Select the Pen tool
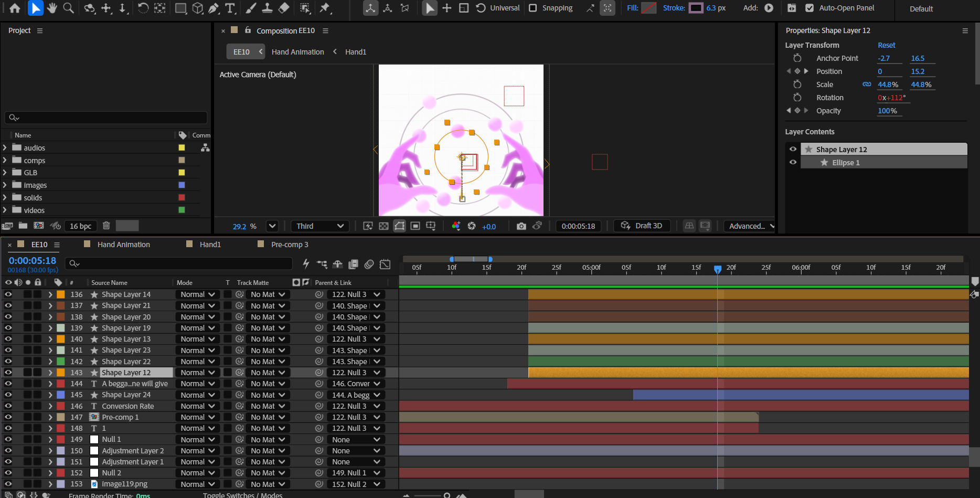Image resolution: width=980 pixels, height=498 pixels. (x=214, y=8)
